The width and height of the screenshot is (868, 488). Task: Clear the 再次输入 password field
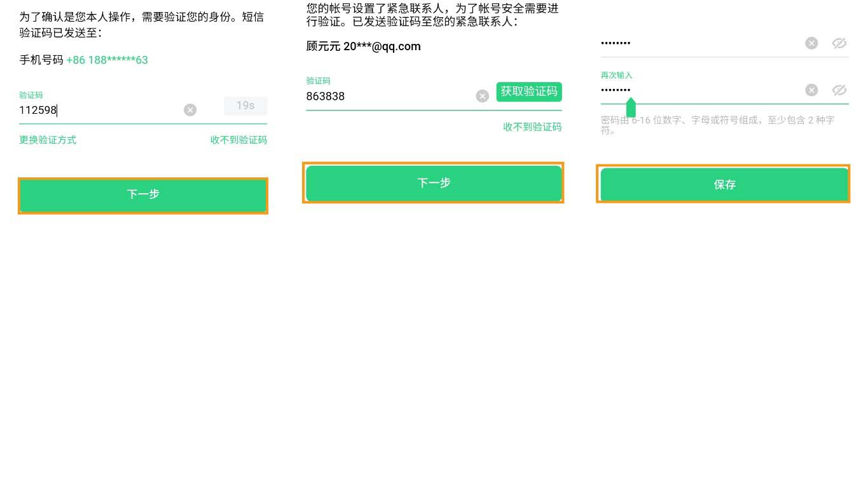pos(811,90)
